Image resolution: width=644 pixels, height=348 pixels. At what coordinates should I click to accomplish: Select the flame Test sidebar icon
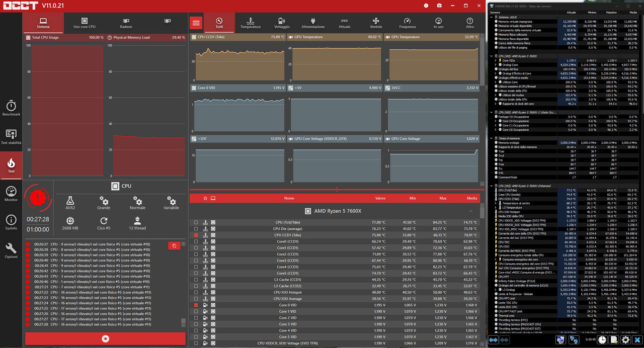pos(11,165)
